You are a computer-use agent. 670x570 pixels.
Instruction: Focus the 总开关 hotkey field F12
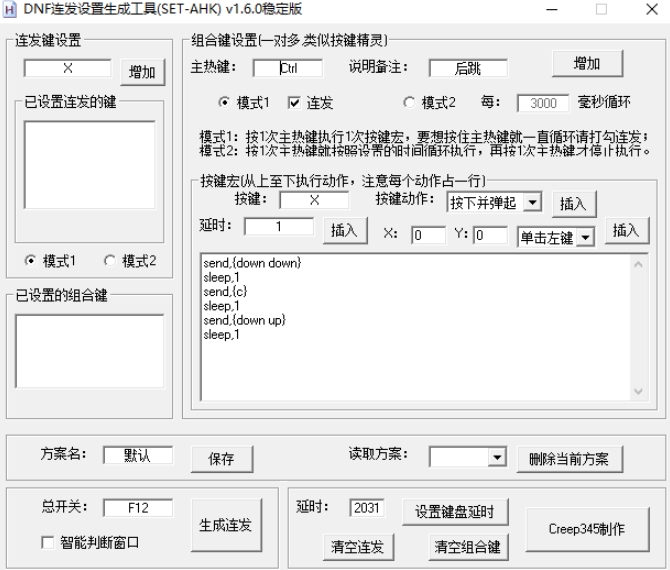(138, 508)
